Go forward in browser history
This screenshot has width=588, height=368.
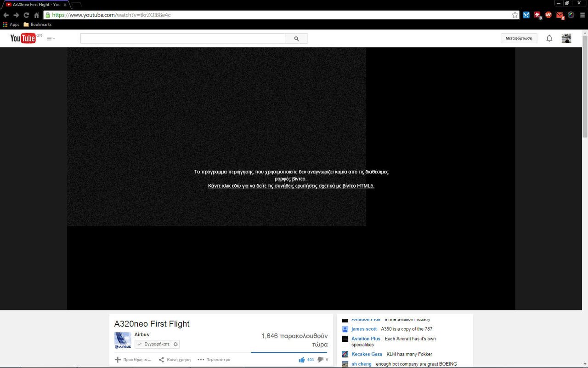[16, 15]
